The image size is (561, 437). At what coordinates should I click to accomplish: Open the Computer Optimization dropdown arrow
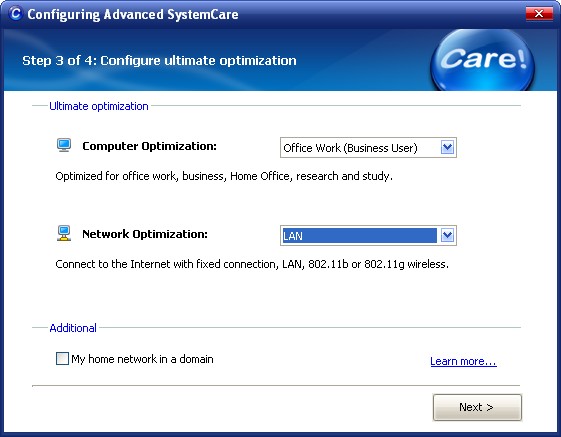(x=447, y=147)
